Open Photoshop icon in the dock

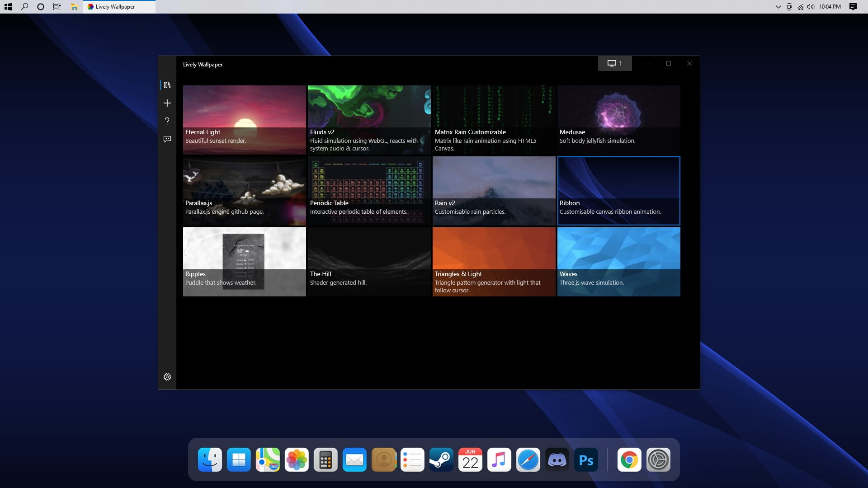(586, 460)
